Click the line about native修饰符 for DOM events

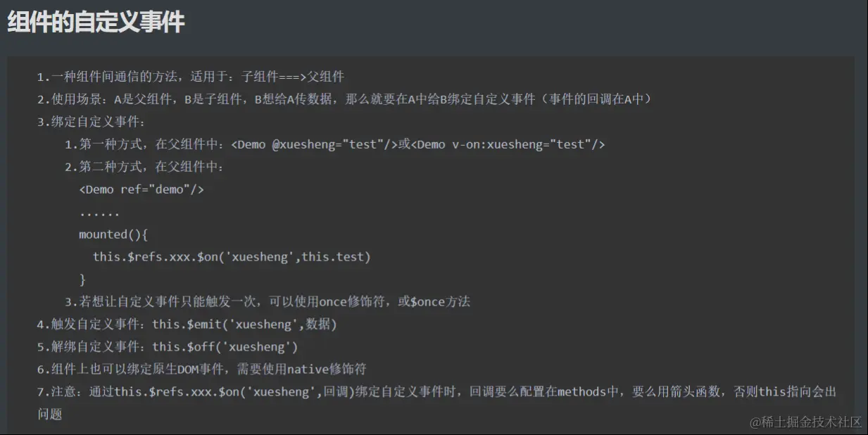[202, 370]
